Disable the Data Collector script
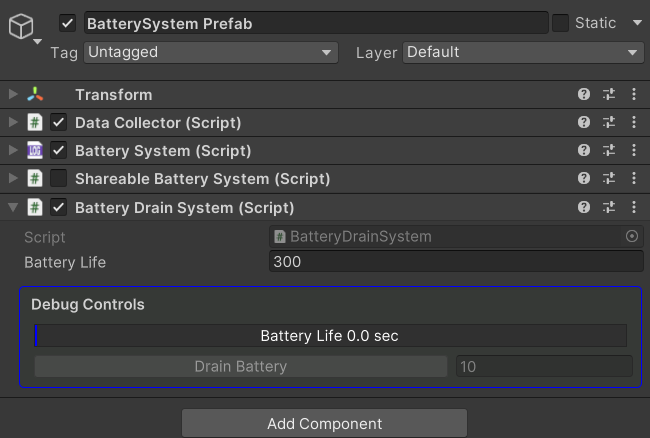 [x=58, y=122]
